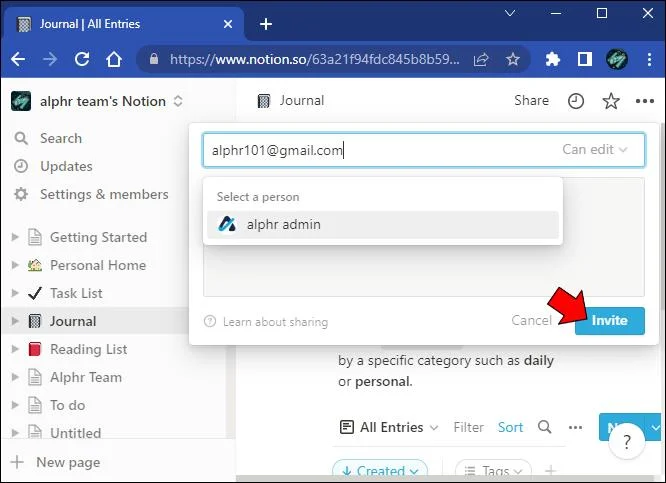Expand the Task List page toggle

(x=15, y=293)
